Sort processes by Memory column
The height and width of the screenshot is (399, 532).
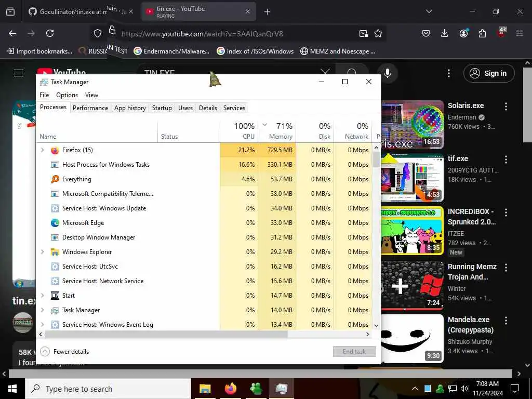277,131
